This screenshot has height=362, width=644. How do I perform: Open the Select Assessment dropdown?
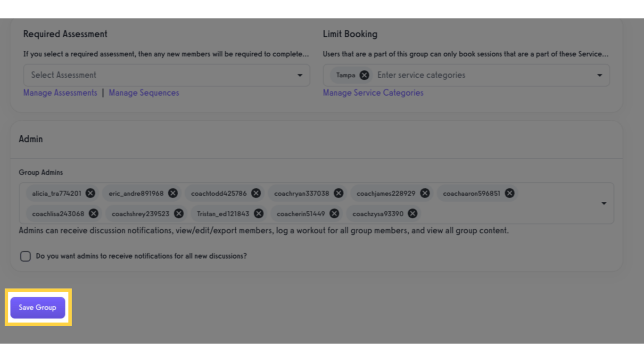(166, 75)
